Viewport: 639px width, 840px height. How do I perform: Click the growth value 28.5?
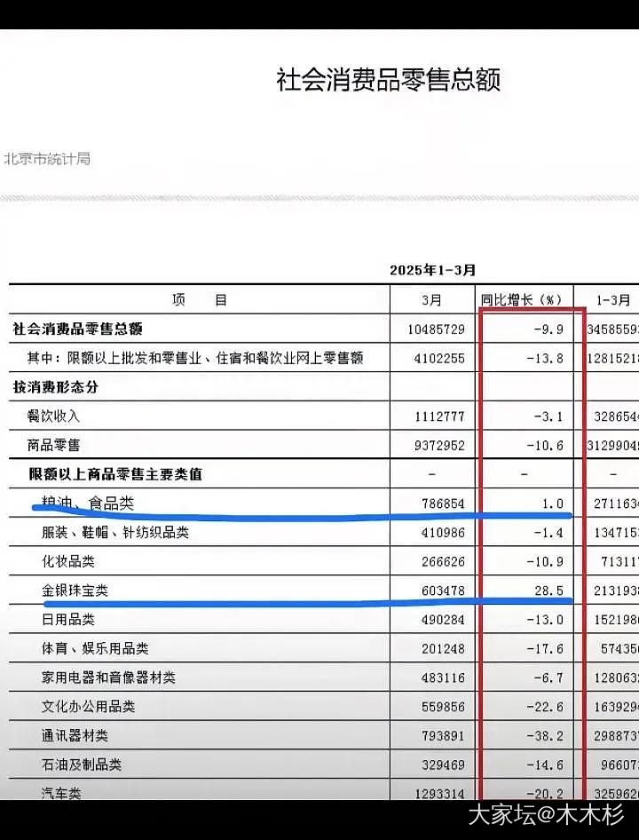pos(549,590)
